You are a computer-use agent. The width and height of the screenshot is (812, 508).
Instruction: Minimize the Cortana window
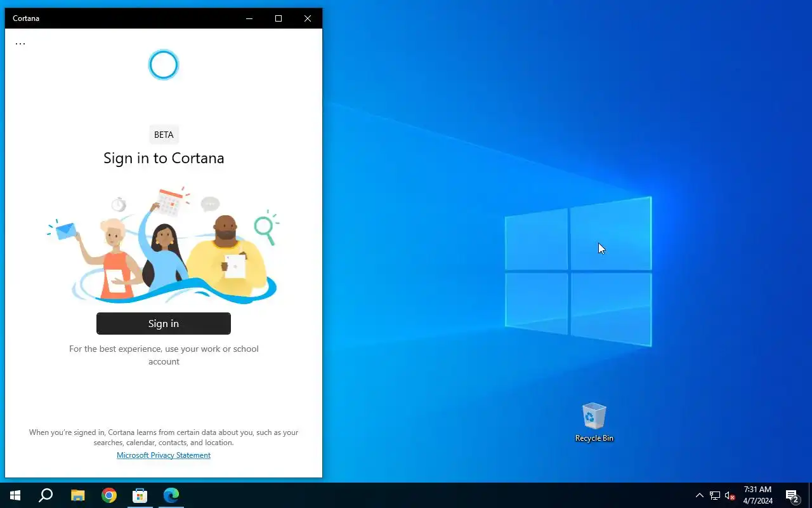coord(249,18)
